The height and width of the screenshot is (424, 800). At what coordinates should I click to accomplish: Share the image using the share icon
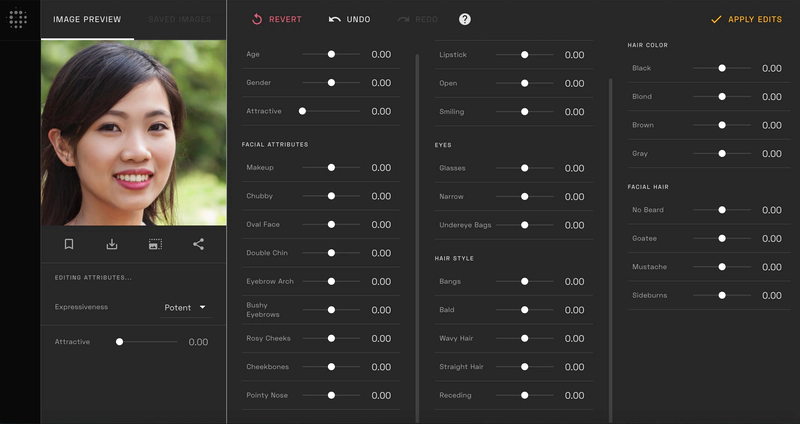[x=198, y=244]
